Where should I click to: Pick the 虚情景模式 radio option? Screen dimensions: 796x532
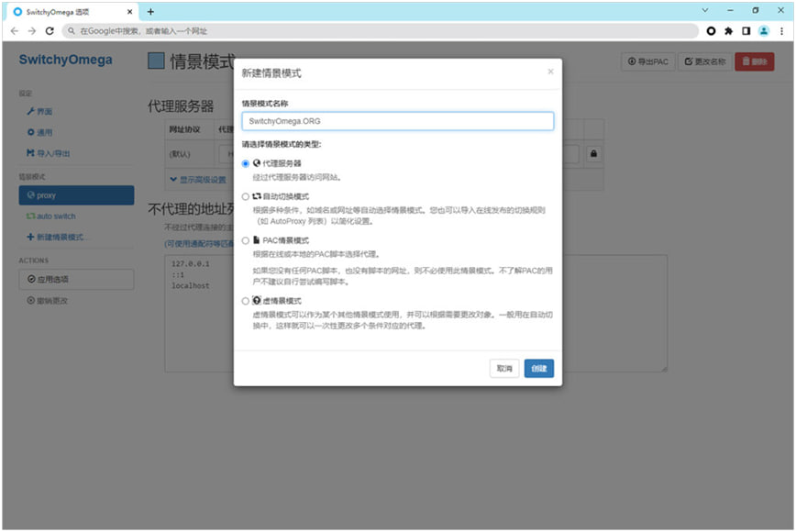click(245, 301)
